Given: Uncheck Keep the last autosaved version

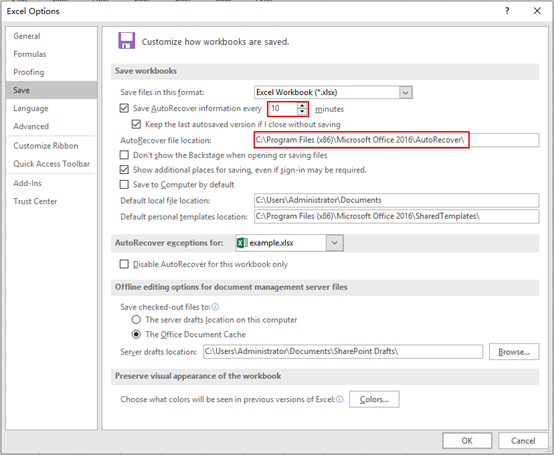Looking at the screenshot, I should pyautogui.click(x=136, y=124).
